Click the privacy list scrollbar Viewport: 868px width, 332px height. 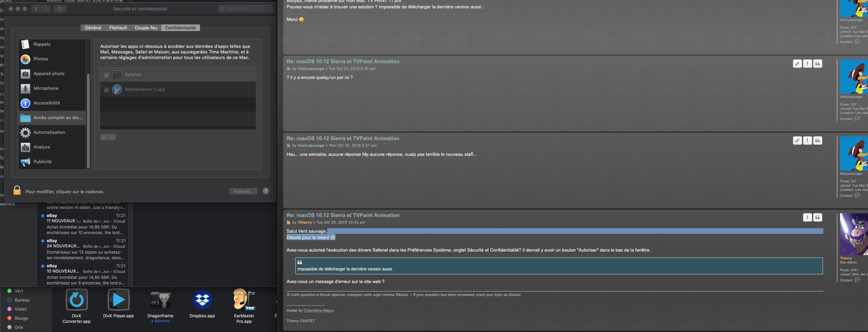click(88, 121)
